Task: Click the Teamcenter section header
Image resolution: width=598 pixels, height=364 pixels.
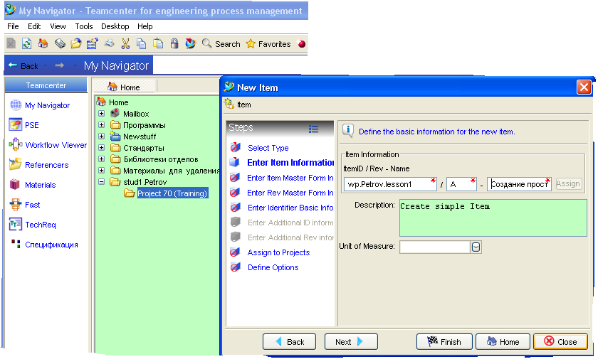Action: click(46, 85)
